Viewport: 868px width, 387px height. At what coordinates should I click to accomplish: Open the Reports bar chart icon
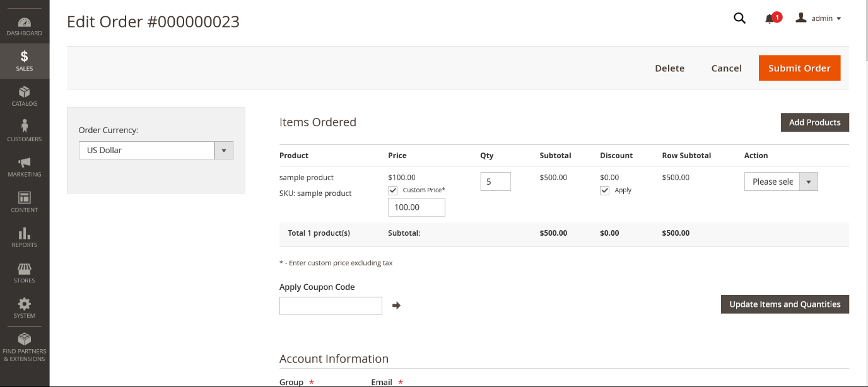click(x=24, y=234)
